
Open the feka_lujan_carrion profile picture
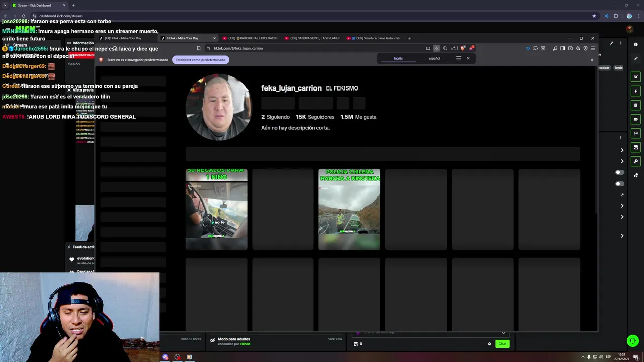(218, 107)
